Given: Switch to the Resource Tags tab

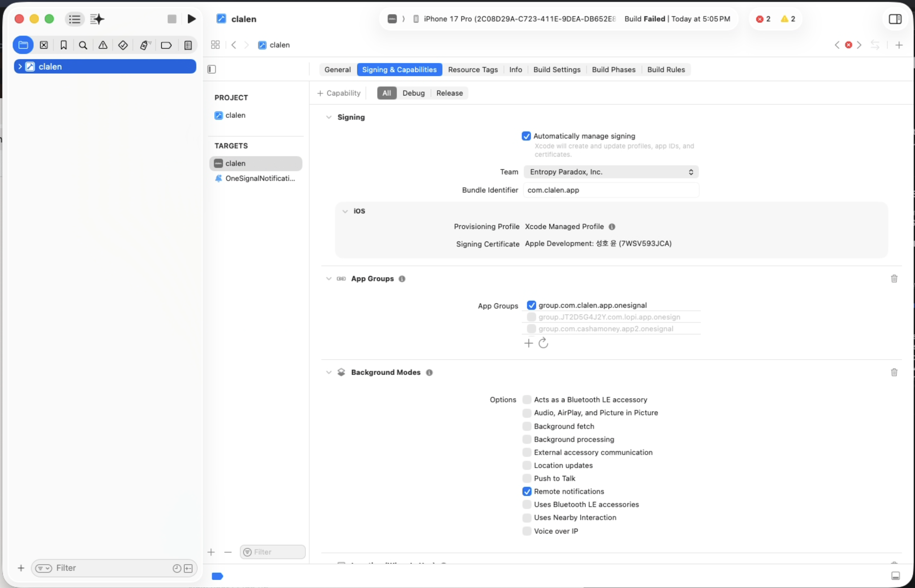Looking at the screenshot, I should 473,69.
